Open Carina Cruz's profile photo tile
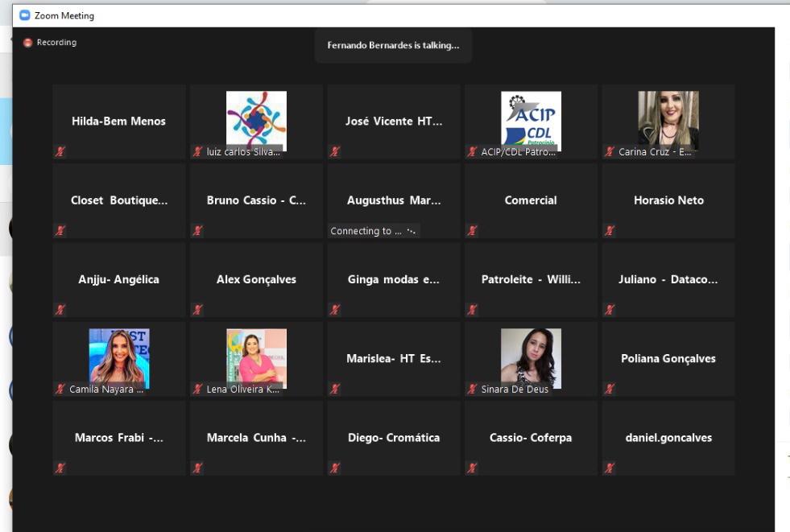 668,119
